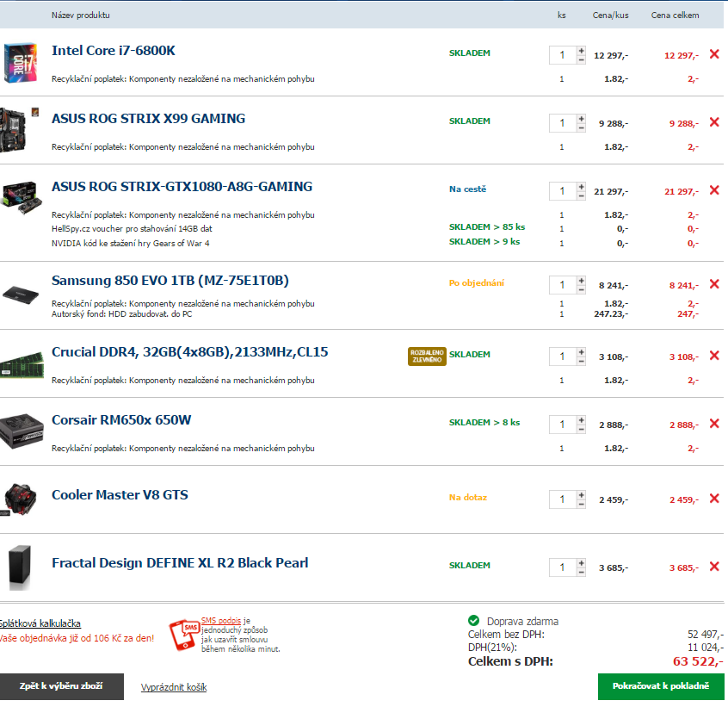The image size is (728, 713).
Task: Click the 'Rozbaleno zlevněno' badge
Action: pos(427,356)
